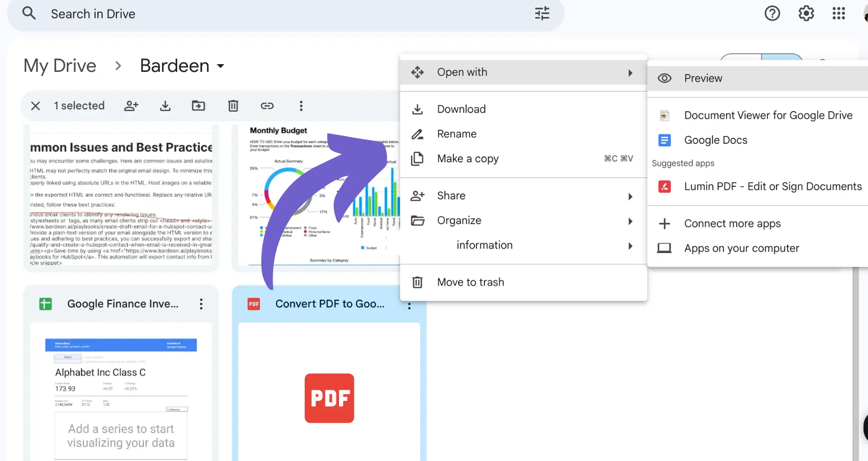This screenshot has height=461, width=868.
Task: Expand the Open with submenu arrow
Action: (x=630, y=73)
